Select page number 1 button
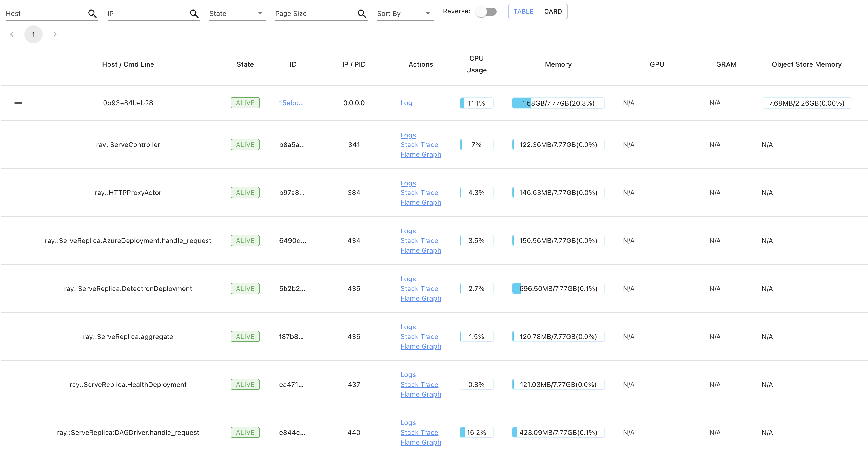The height and width of the screenshot is (461, 868). point(33,34)
